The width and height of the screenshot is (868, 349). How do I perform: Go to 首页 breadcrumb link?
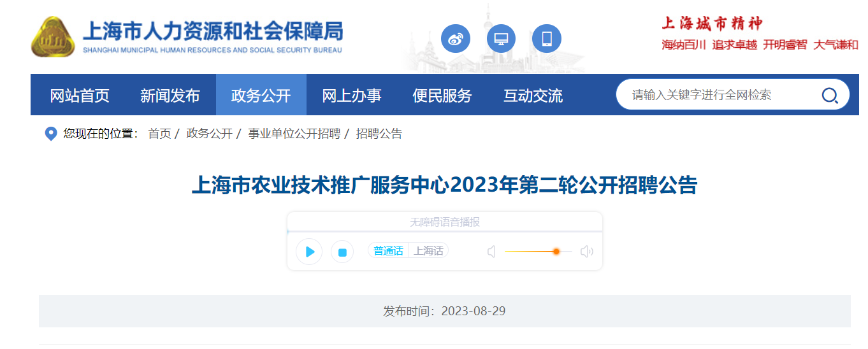[x=159, y=134]
